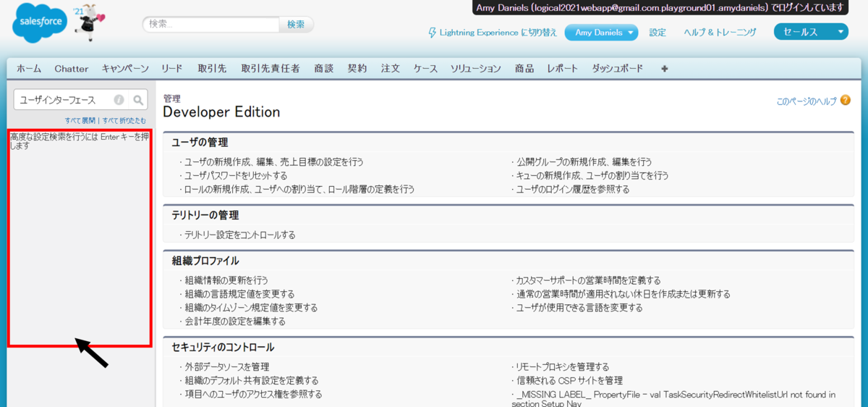The height and width of the screenshot is (407, 868).
Task: Click the plus icon for all tabs
Action: [x=665, y=69]
